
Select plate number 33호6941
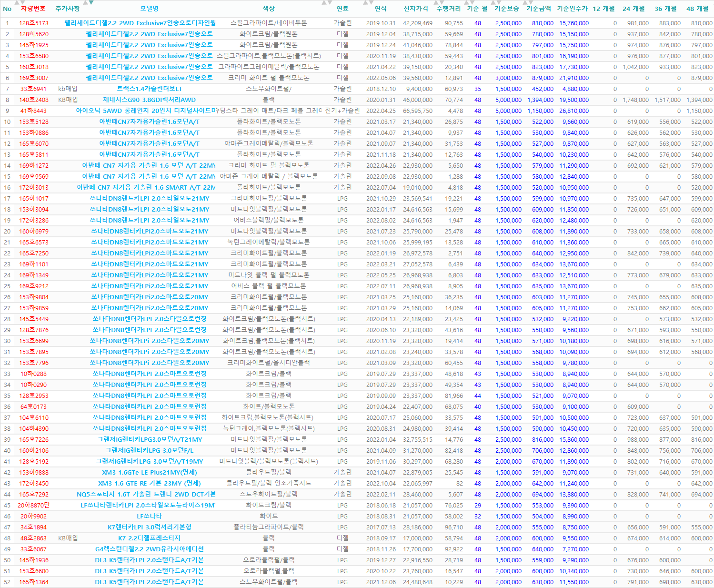34,89
